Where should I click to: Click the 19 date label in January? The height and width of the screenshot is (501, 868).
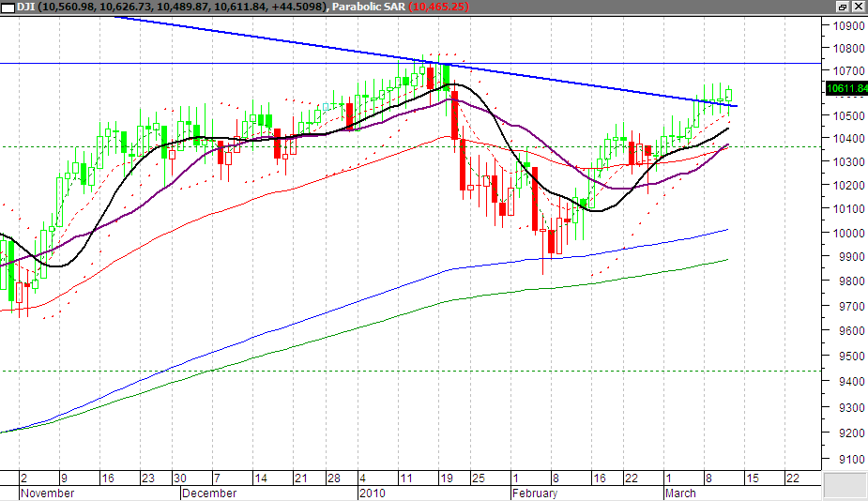[446, 478]
